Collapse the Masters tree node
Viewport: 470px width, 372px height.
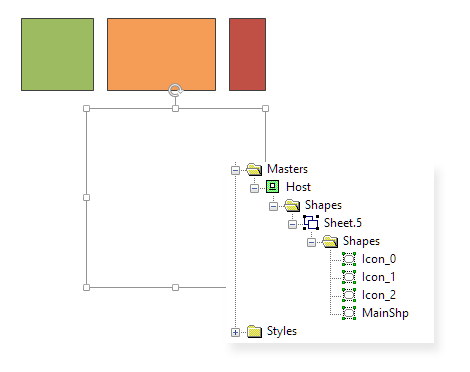235,170
